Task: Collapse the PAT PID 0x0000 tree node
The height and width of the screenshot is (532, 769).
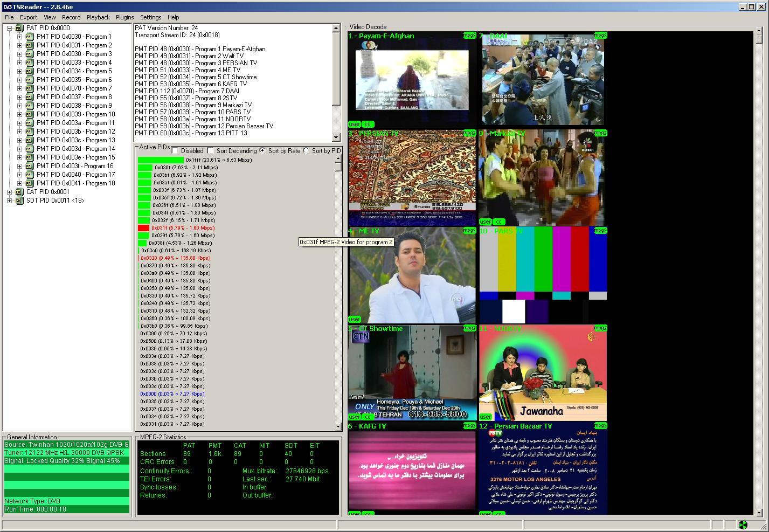Action: pos(9,28)
